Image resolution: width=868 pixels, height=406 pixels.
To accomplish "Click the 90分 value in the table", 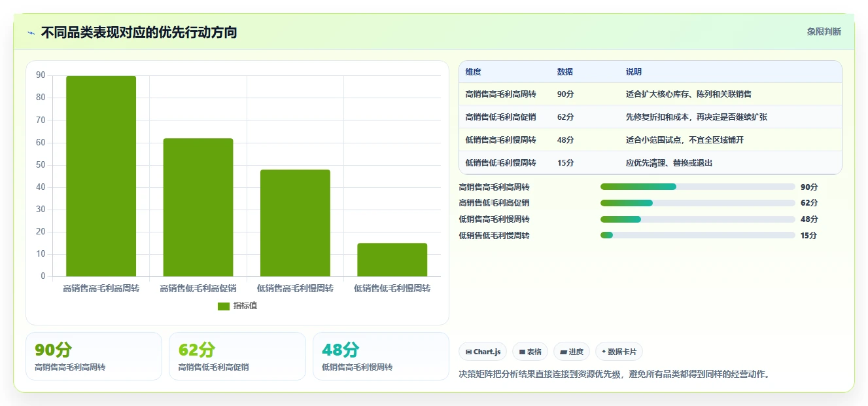I will point(566,94).
